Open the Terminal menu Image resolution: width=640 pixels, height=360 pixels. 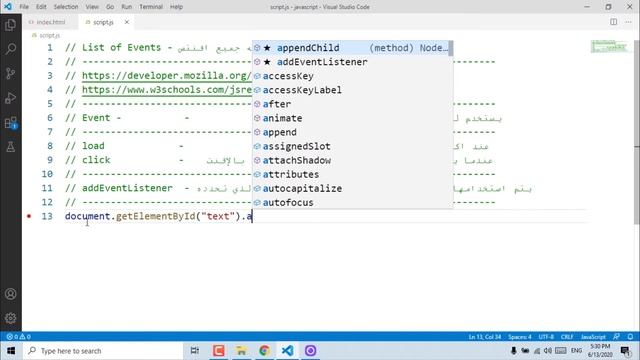click(151, 7)
